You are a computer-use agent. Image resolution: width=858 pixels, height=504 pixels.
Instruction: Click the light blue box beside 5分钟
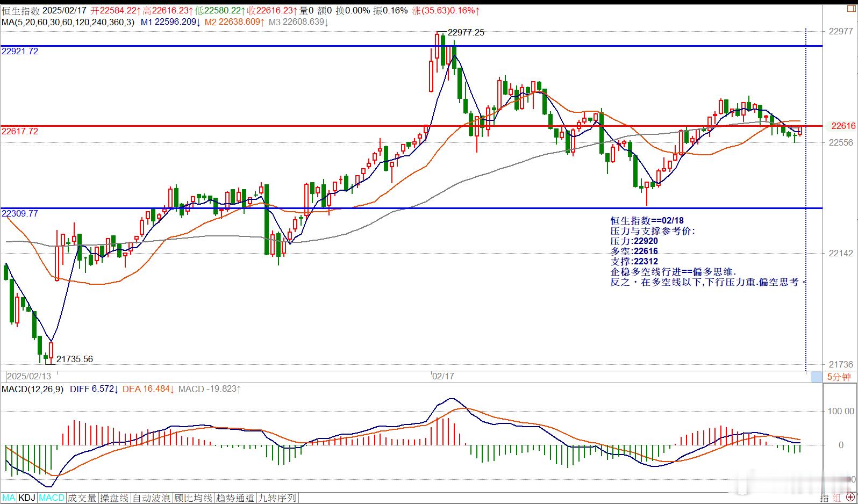click(816, 377)
